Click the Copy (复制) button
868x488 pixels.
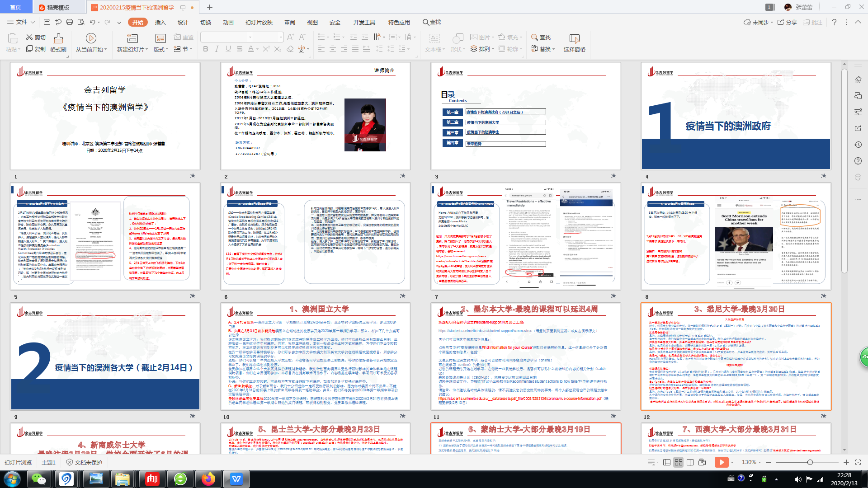[x=36, y=49]
